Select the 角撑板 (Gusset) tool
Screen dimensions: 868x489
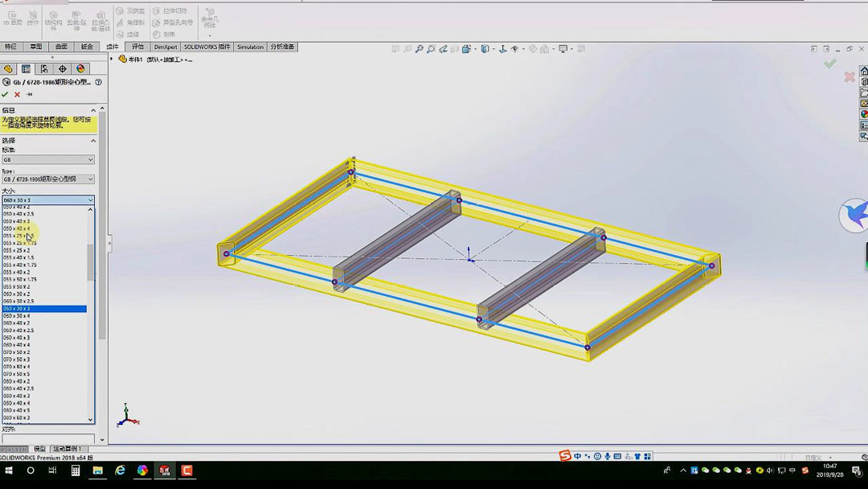pos(132,23)
